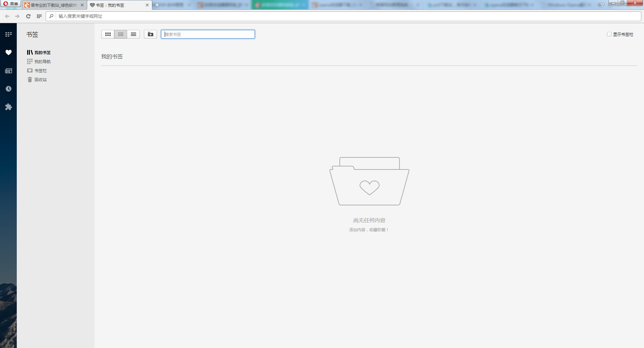Switch bookmarks to list view
The height and width of the screenshot is (348, 644).
click(x=133, y=34)
